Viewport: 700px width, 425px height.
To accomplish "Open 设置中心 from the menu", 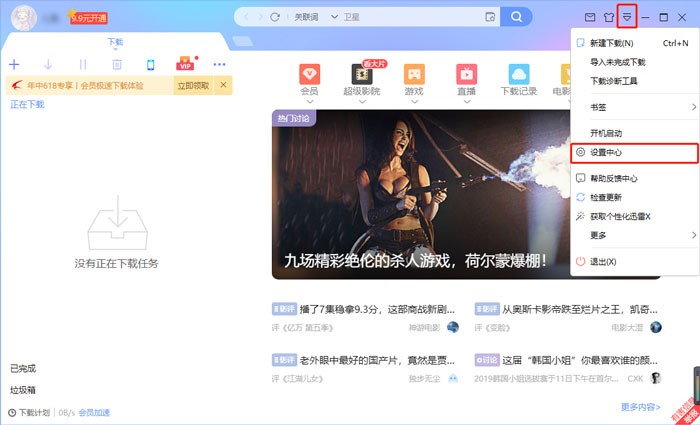I will click(x=634, y=153).
